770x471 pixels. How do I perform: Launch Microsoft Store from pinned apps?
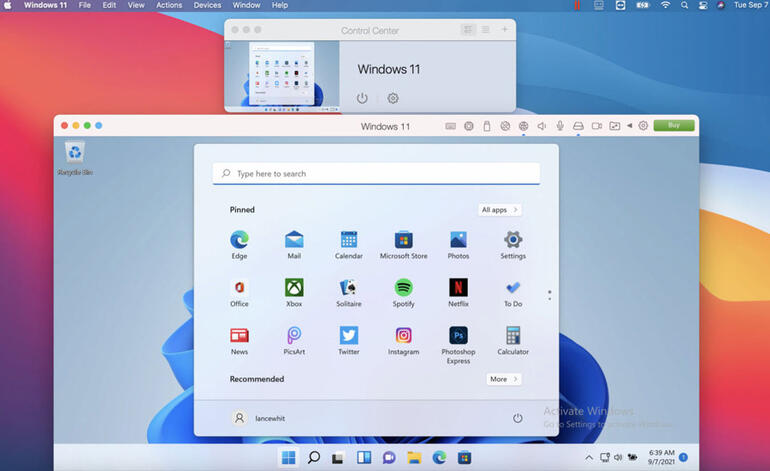pyautogui.click(x=404, y=245)
